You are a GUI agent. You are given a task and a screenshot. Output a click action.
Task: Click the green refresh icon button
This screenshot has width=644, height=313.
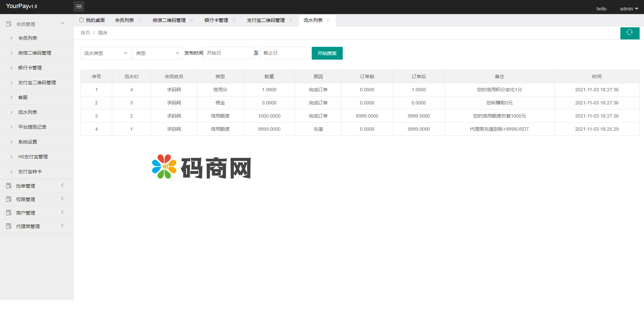point(630,33)
